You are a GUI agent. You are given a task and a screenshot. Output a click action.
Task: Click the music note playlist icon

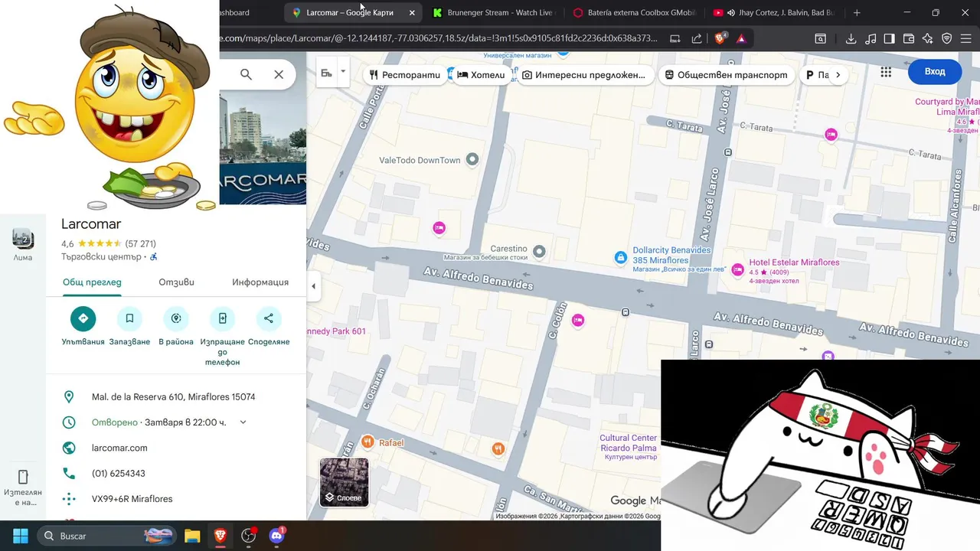(x=871, y=38)
